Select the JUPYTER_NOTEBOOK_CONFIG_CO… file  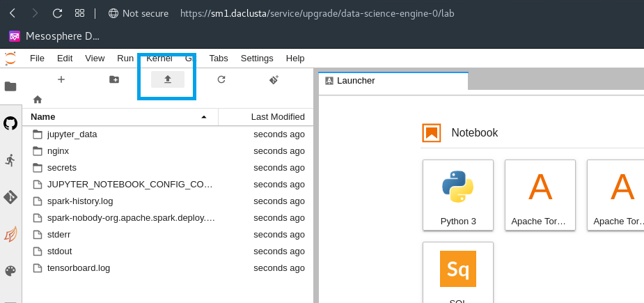click(x=168, y=185)
